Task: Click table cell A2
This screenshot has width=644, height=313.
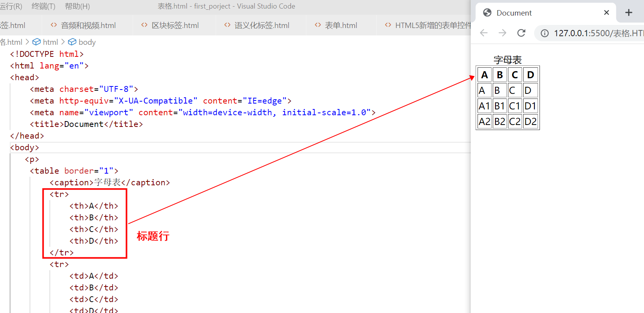Action: point(485,121)
